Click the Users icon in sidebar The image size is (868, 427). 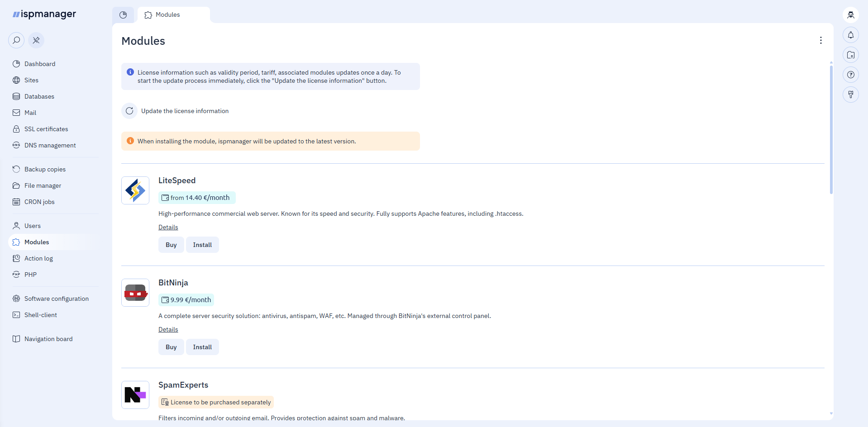click(16, 226)
